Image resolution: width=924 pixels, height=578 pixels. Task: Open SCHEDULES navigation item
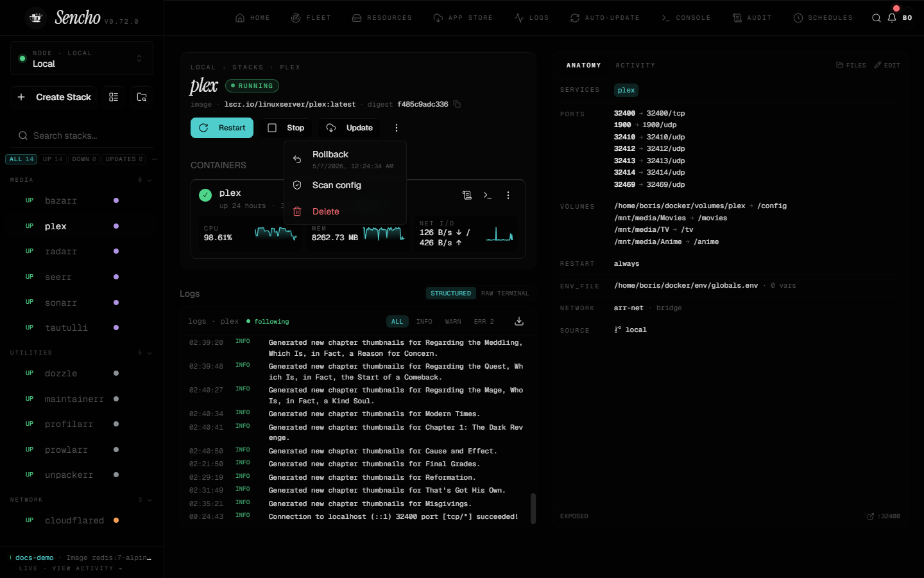[x=823, y=18]
